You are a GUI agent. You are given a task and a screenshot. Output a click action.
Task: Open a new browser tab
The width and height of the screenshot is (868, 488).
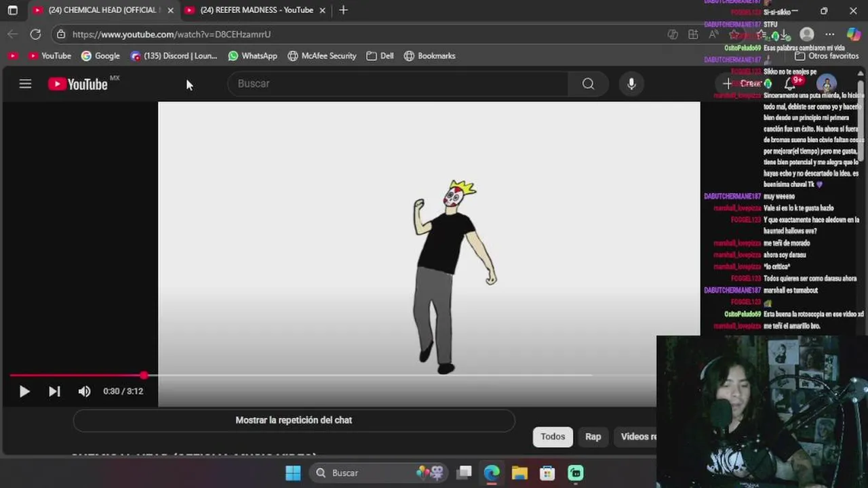(343, 10)
